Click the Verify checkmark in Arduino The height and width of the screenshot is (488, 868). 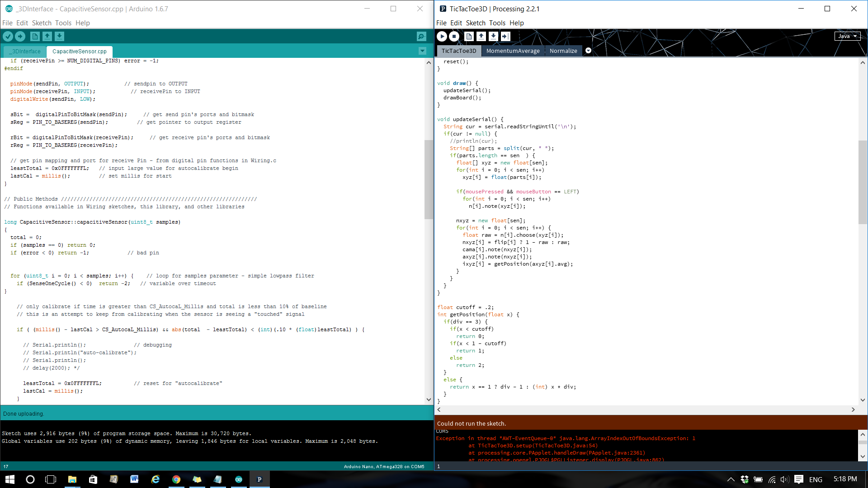pos(8,37)
